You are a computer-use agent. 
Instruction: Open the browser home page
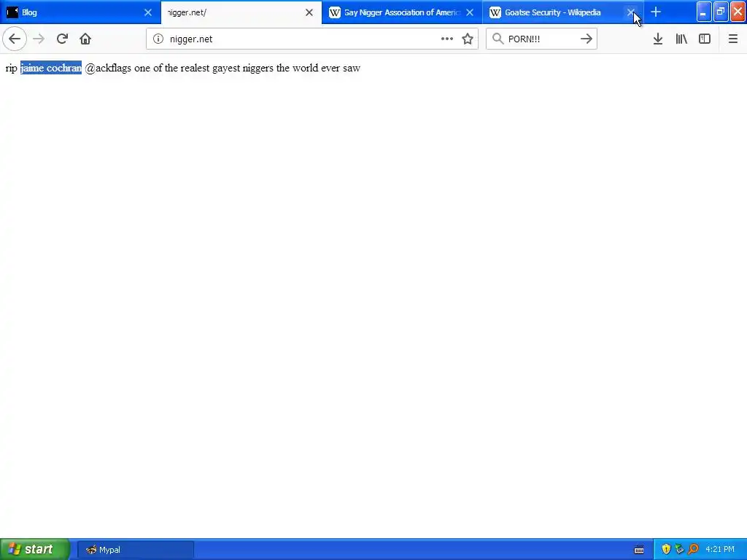click(x=85, y=39)
